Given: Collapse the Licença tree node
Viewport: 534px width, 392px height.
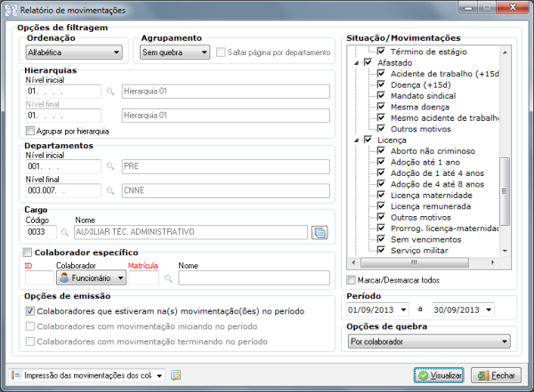Looking at the screenshot, I should coord(354,140).
